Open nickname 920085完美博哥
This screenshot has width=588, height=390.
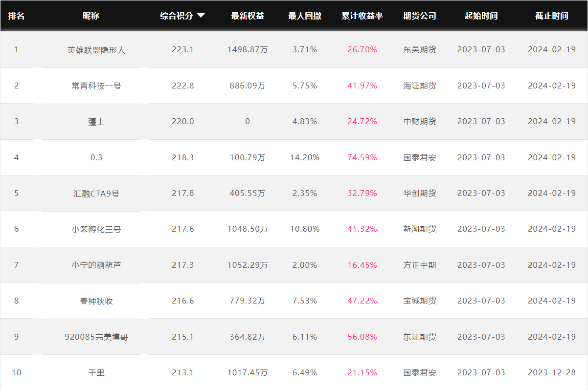[x=96, y=337]
